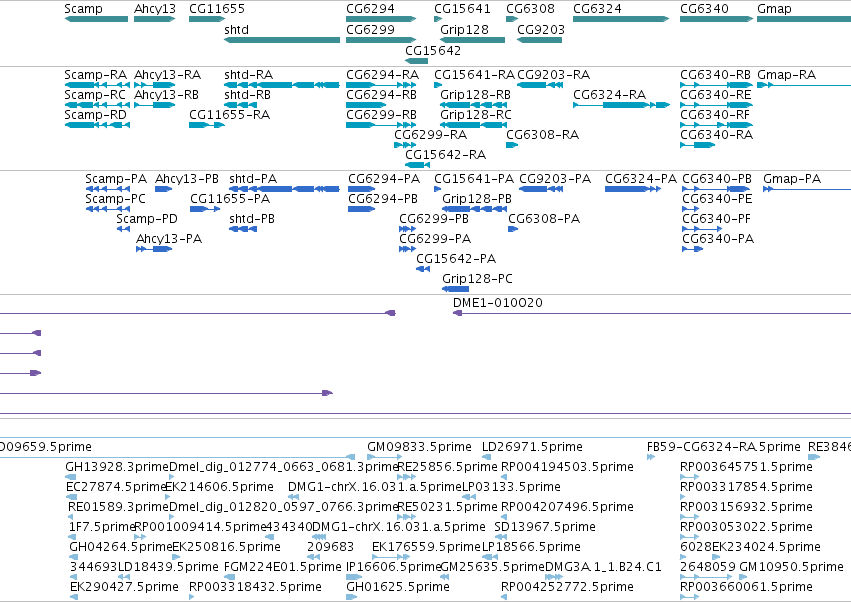Select transcript label Scamp-RD
This screenshot has width=851, height=602.
[96, 115]
